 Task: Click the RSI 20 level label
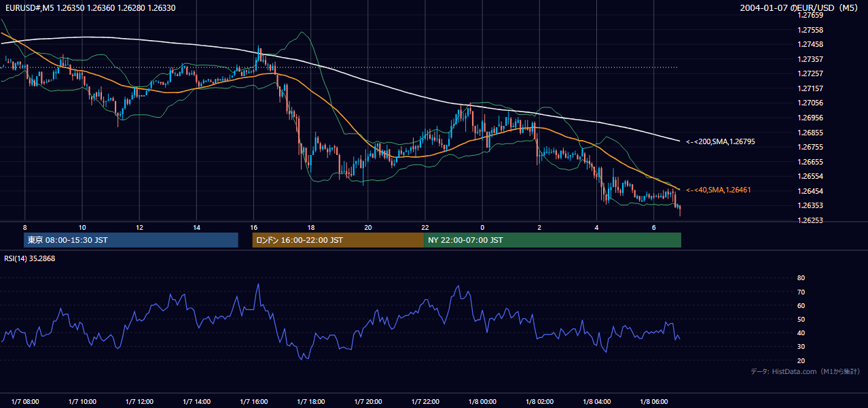(801, 360)
